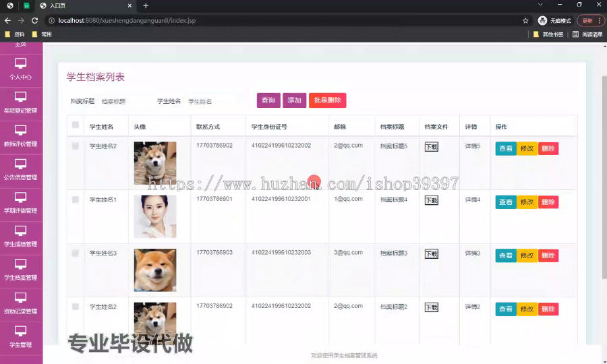
Task: Check the box for 档案标题5 row
Action: point(76,146)
